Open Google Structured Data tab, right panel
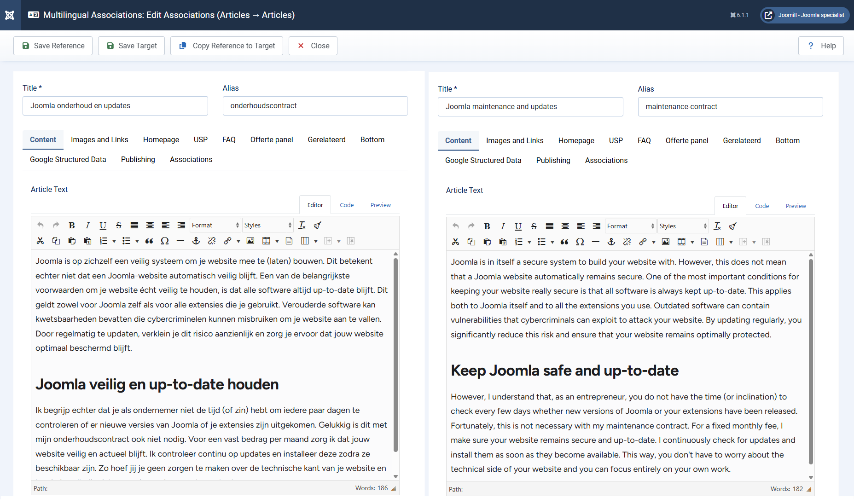 tap(483, 160)
